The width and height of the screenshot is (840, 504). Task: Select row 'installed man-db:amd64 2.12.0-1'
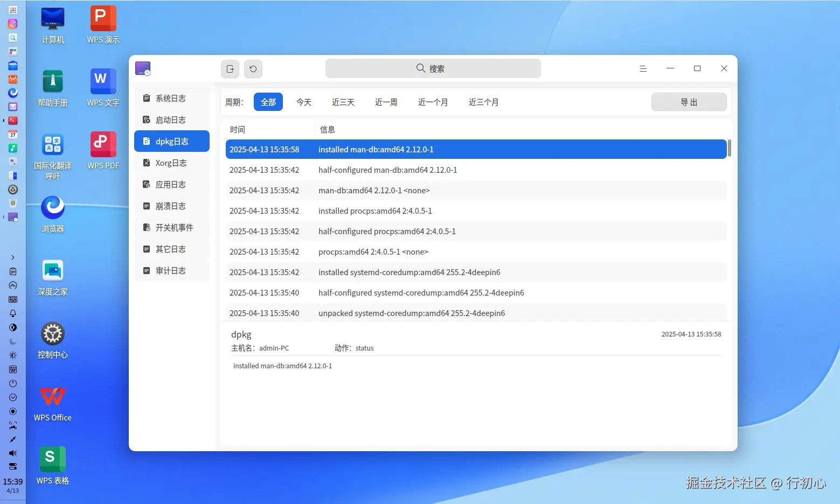click(476, 150)
